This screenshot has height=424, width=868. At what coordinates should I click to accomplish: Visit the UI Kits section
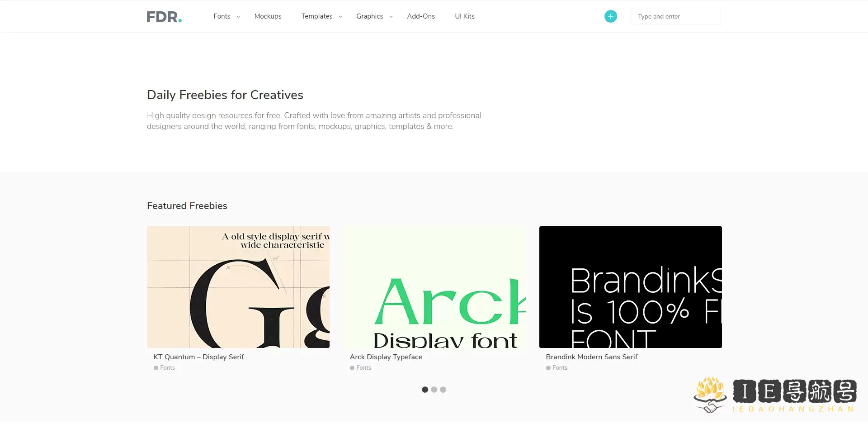tap(464, 16)
